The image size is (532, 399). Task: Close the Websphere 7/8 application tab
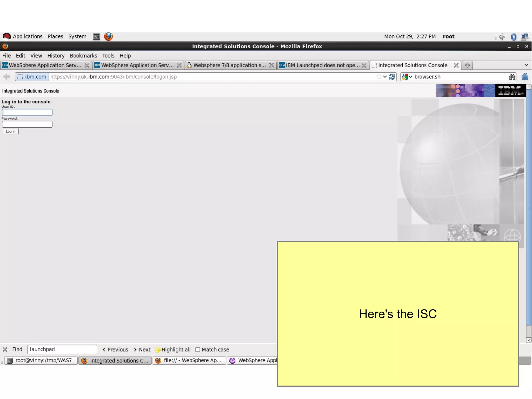271,65
